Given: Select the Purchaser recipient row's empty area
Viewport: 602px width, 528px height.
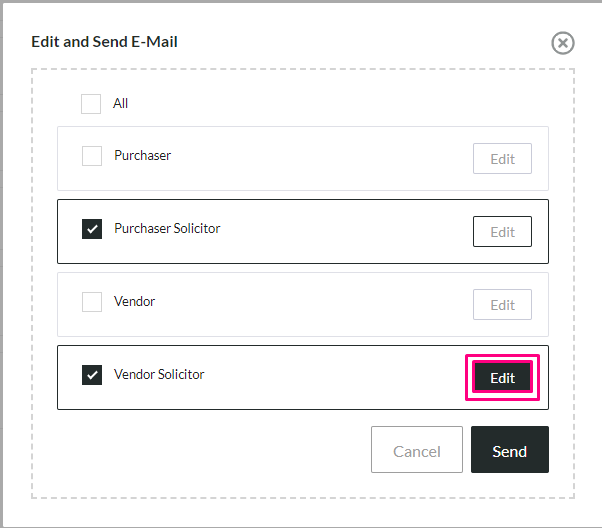Looking at the screenshot, I should click(307, 159).
